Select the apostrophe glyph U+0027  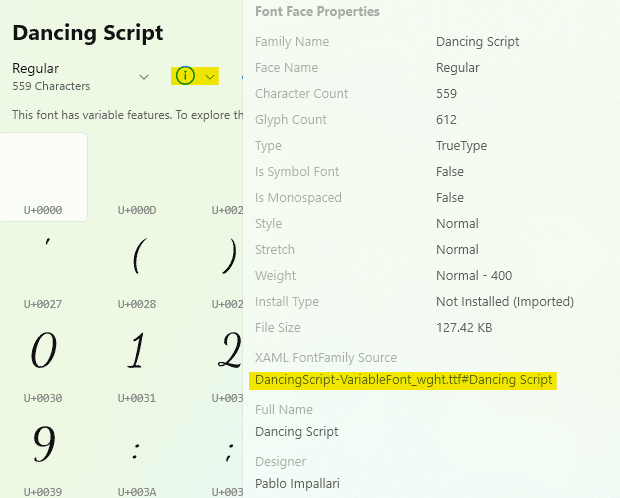43,260
